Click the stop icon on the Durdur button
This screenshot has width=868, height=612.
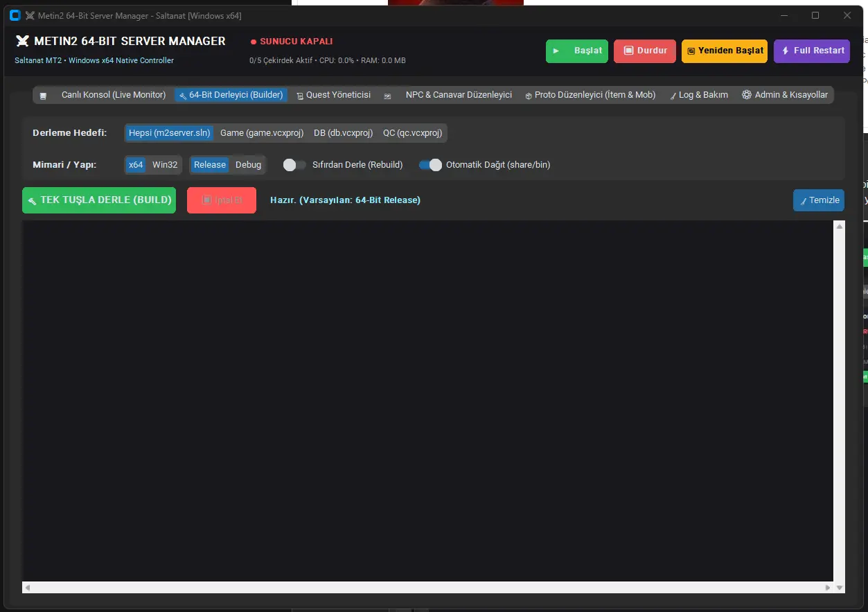tap(629, 51)
